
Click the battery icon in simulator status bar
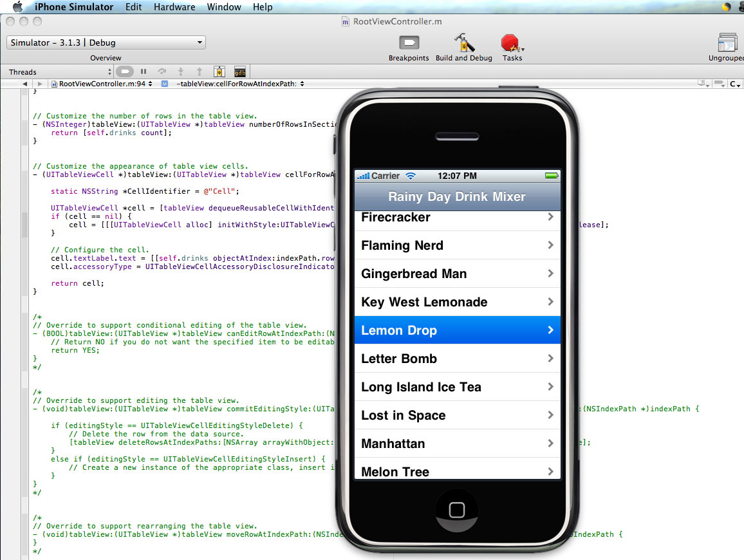(552, 176)
